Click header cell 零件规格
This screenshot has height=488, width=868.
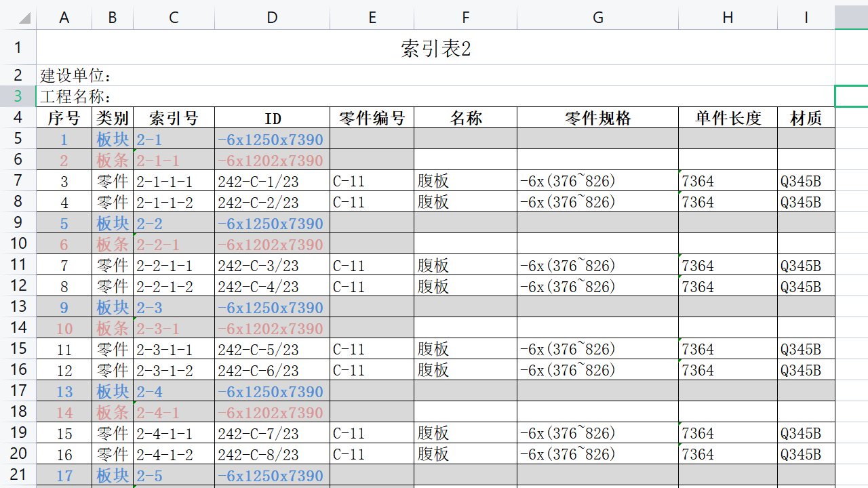click(x=598, y=118)
